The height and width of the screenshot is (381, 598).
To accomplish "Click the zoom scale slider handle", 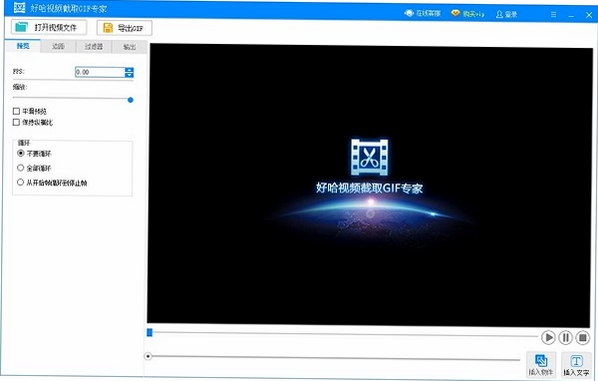I will tap(130, 100).
